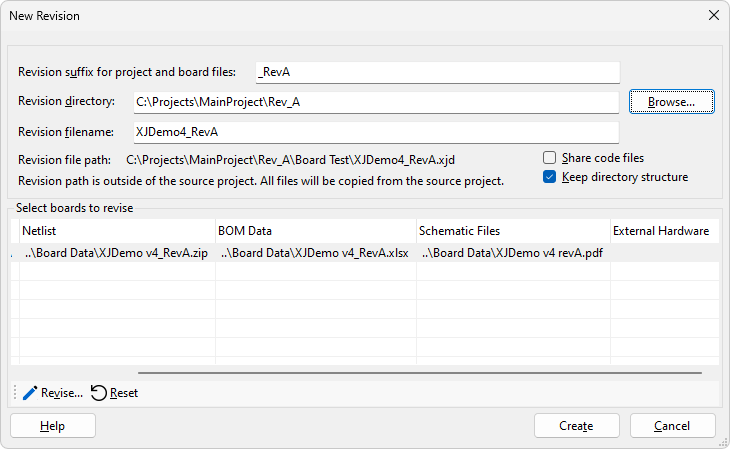The width and height of the screenshot is (730, 449).
Task: Click the Revision suffix input field
Action: pos(438,72)
